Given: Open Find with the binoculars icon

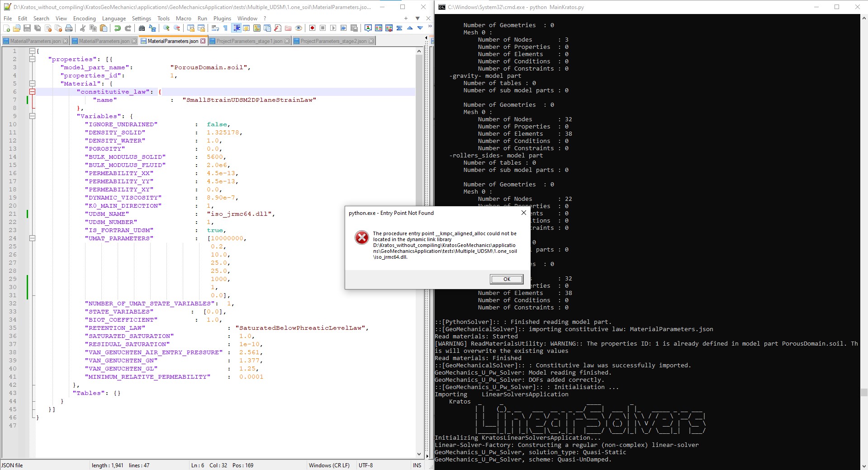Looking at the screenshot, I should point(142,28).
